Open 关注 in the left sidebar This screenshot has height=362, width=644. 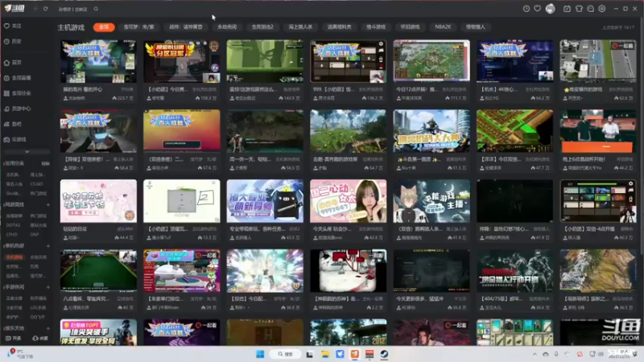point(13,26)
